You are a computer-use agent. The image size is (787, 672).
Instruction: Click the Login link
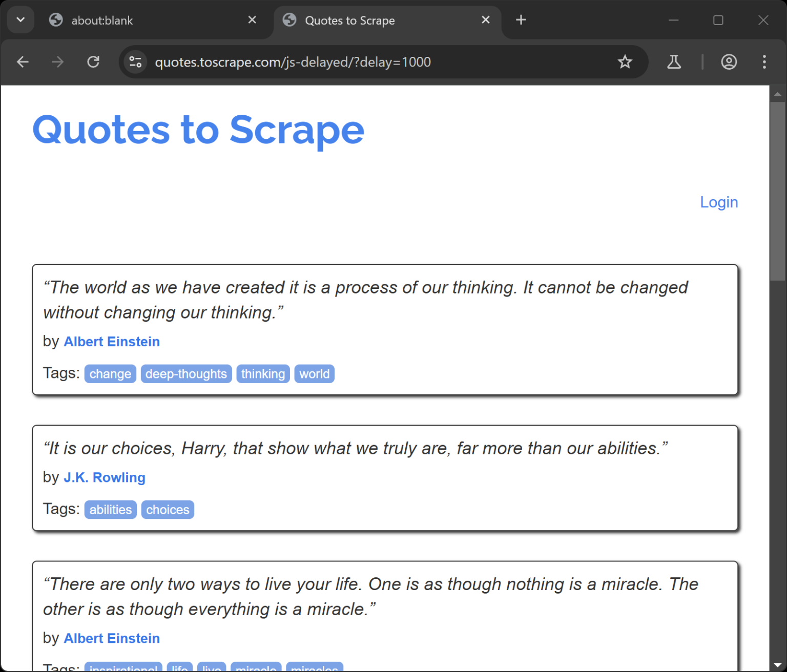[x=719, y=202]
